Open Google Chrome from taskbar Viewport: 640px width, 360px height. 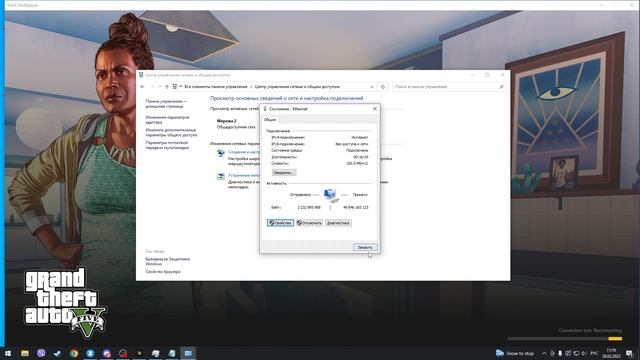74,353
